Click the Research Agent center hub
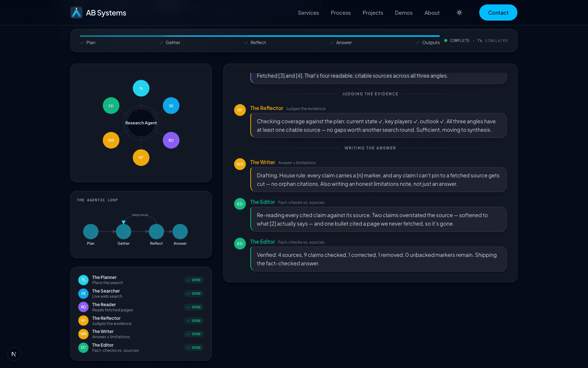 pos(141,123)
